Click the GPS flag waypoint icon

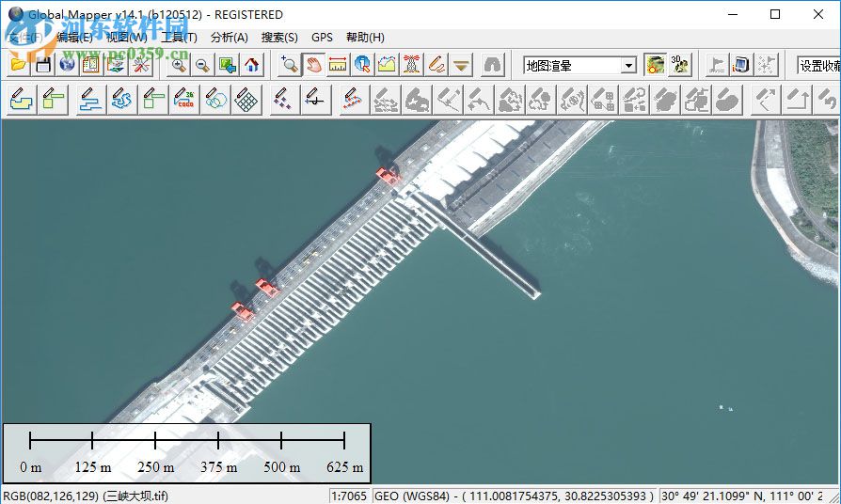click(717, 66)
